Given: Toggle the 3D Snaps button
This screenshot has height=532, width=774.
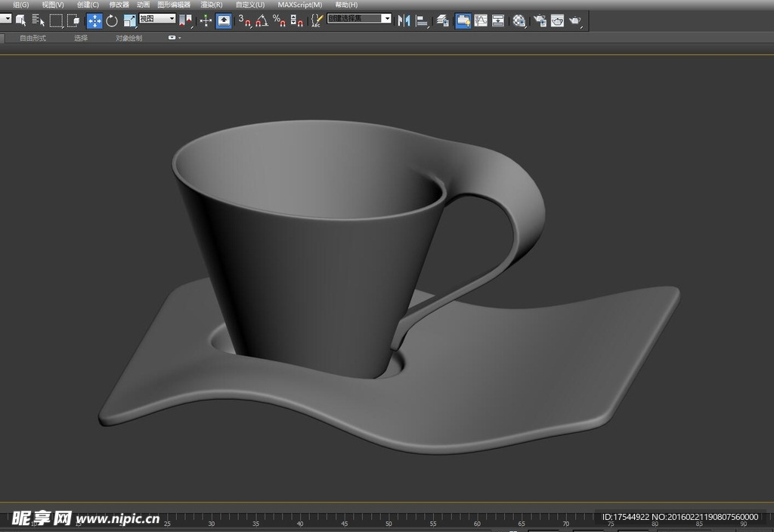Looking at the screenshot, I should click(244, 20).
